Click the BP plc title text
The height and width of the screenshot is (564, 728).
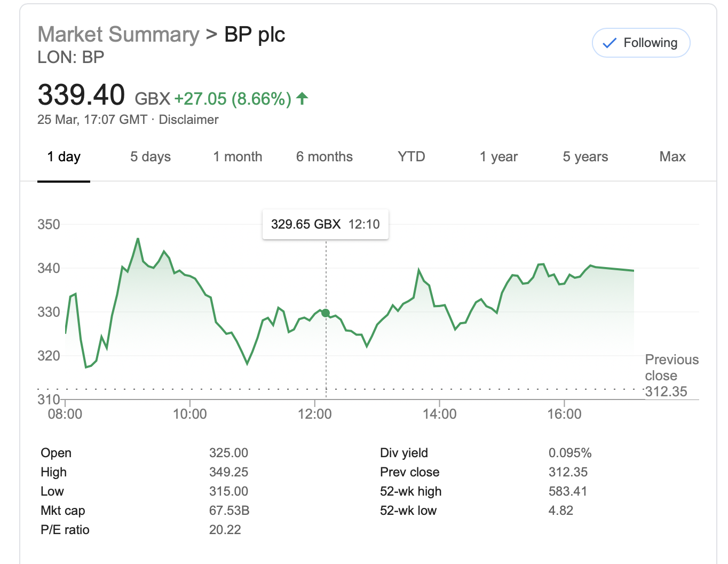[x=255, y=35]
